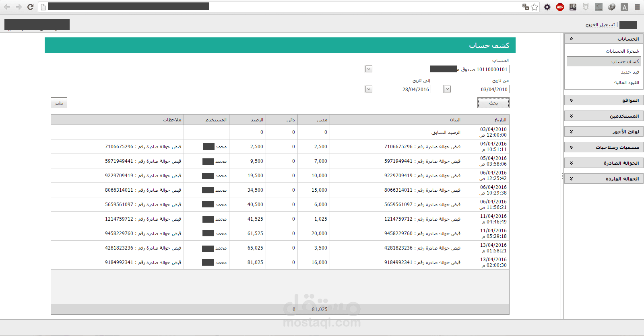This screenshot has width=644, height=336.
Task: Open the من تاريخ date picker
Action: point(447,89)
